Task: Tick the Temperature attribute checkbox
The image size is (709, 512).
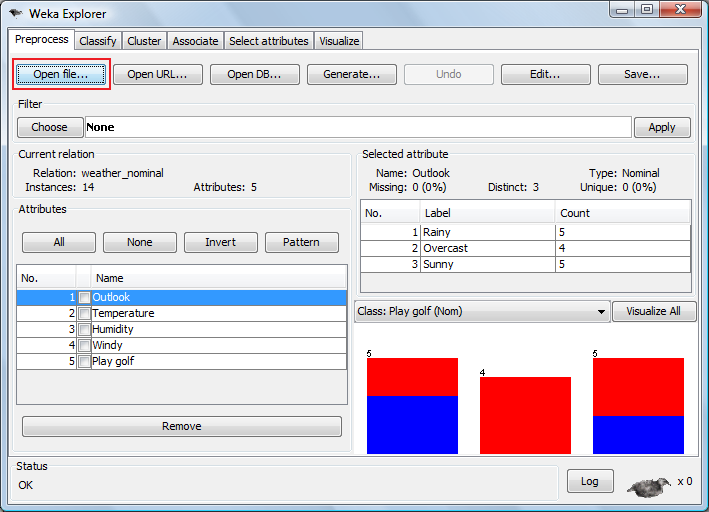Action: point(84,313)
